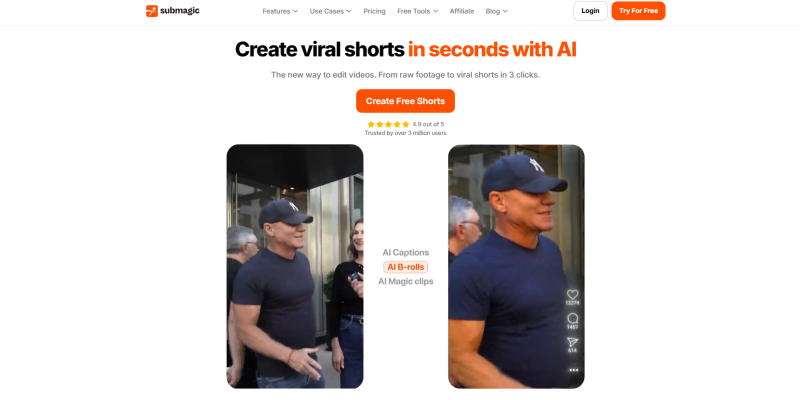The height and width of the screenshot is (400, 800).
Task: Select the AI Captions option
Action: point(406,253)
